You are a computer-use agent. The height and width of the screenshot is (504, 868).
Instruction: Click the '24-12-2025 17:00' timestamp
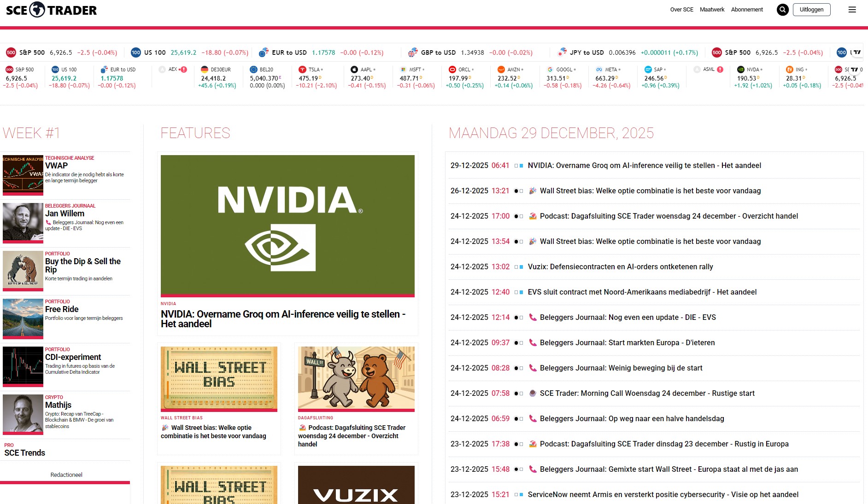(480, 216)
